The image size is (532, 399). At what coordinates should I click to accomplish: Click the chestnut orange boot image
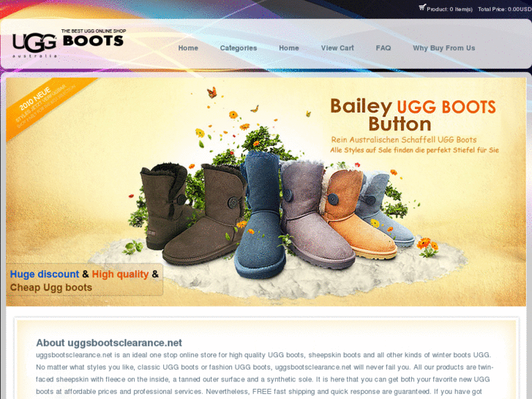pos(359,214)
